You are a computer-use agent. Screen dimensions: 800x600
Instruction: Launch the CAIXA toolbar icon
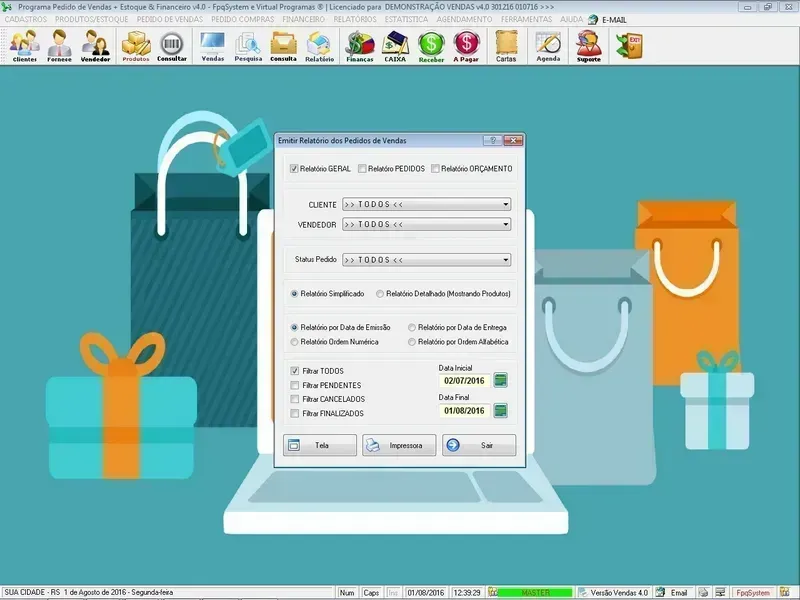(395, 46)
